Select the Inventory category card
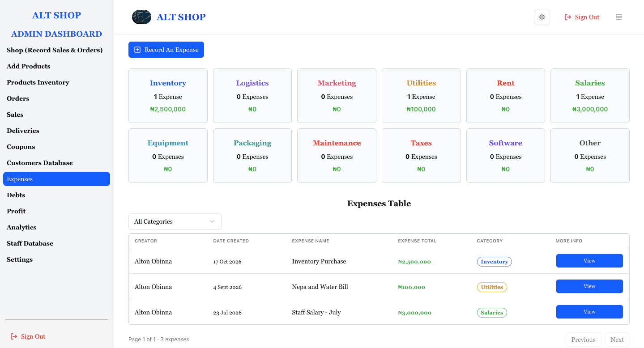 tap(168, 96)
